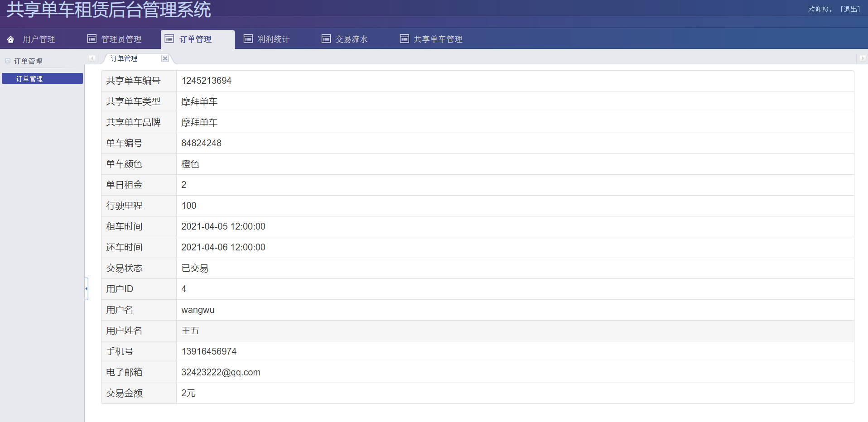Image resolution: width=868 pixels, height=422 pixels.
Task: Open 共享单车管理 in the top navigation
Action: 438,39
